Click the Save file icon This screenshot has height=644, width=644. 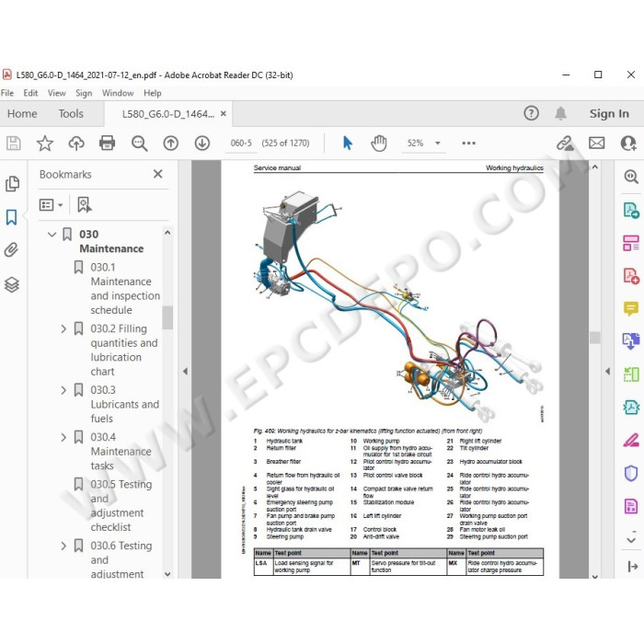[x=14, y=144]
